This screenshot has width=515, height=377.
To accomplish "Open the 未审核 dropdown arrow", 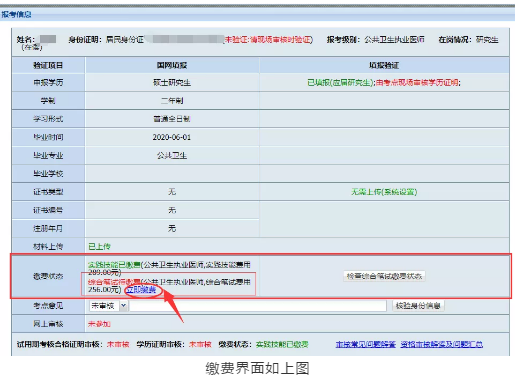I will point(123,305).
